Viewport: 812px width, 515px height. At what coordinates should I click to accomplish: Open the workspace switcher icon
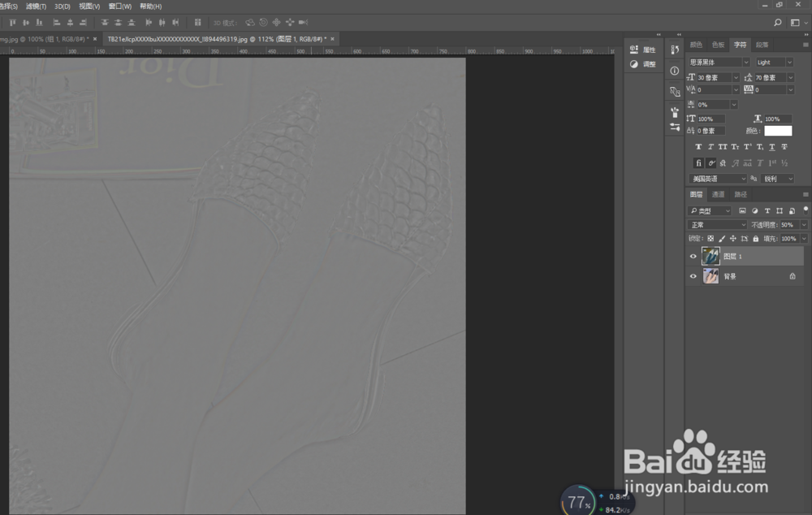pos(795,22)
